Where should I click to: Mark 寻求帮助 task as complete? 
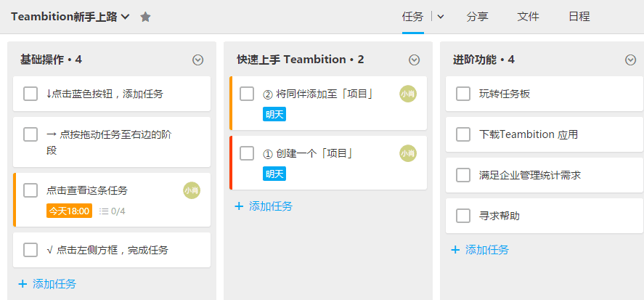coord(463,216)
